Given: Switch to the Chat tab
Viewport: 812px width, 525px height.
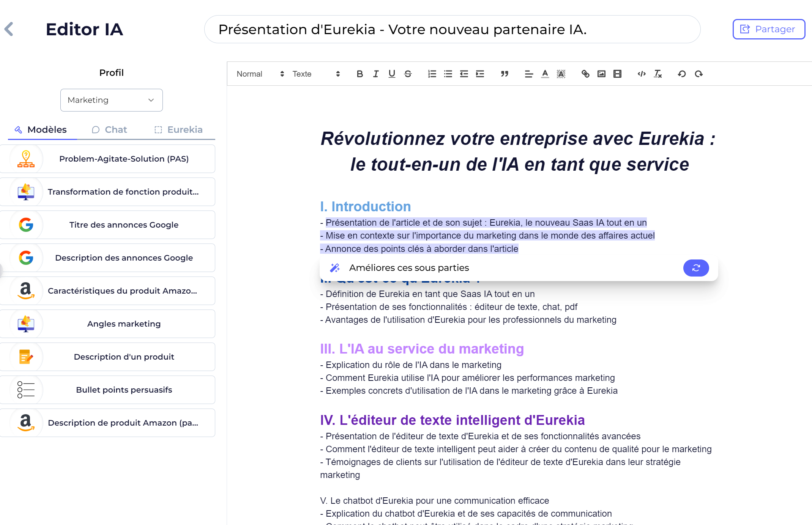Looking at the screenshot, I should [109, 129].
